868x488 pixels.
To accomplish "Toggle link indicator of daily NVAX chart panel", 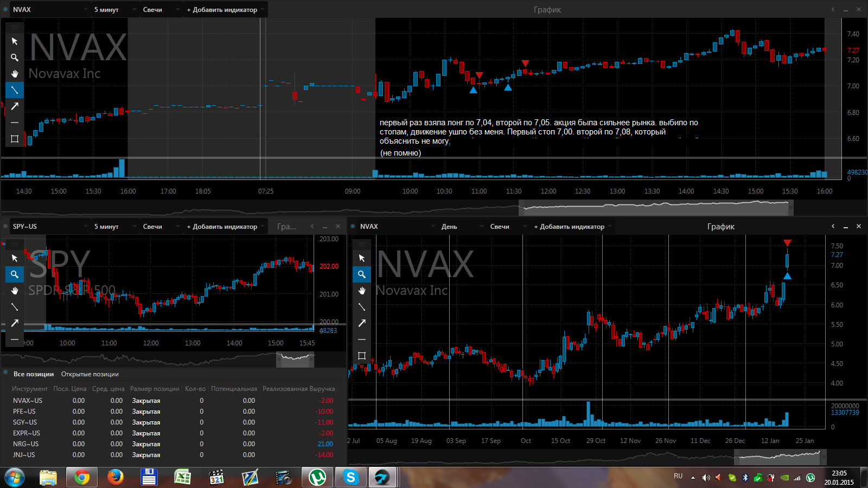I will coord(353,226).
